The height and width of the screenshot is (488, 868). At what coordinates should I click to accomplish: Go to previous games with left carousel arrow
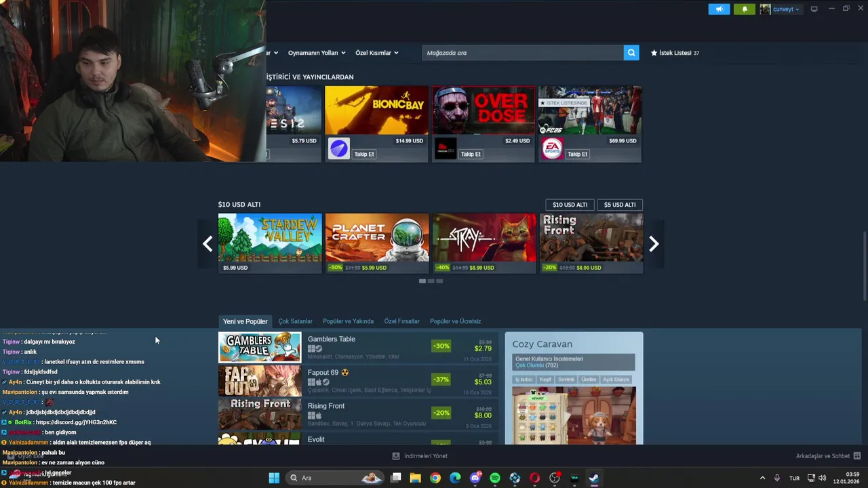(x=208, y=244)
